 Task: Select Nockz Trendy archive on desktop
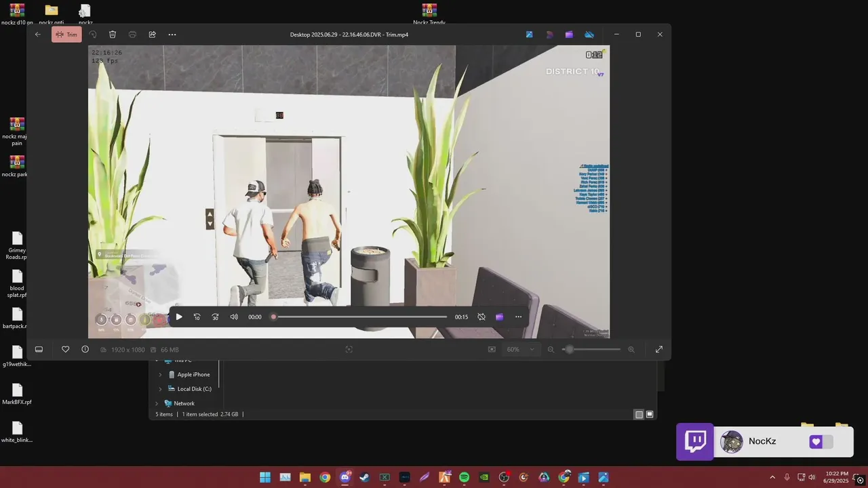tap(429, 14)
